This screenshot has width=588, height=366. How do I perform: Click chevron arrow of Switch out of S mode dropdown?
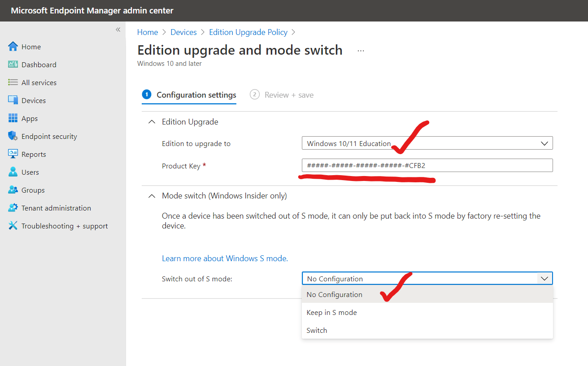(544, 279)
